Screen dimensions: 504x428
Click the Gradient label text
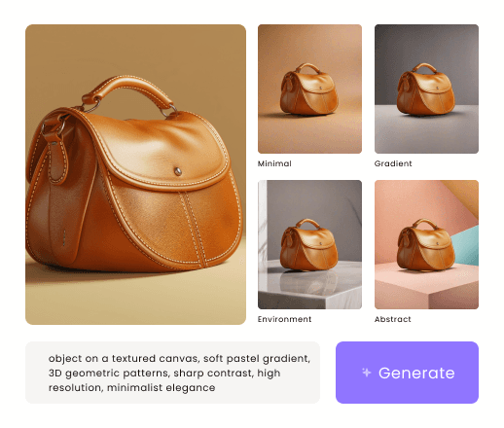coord(393,163)
